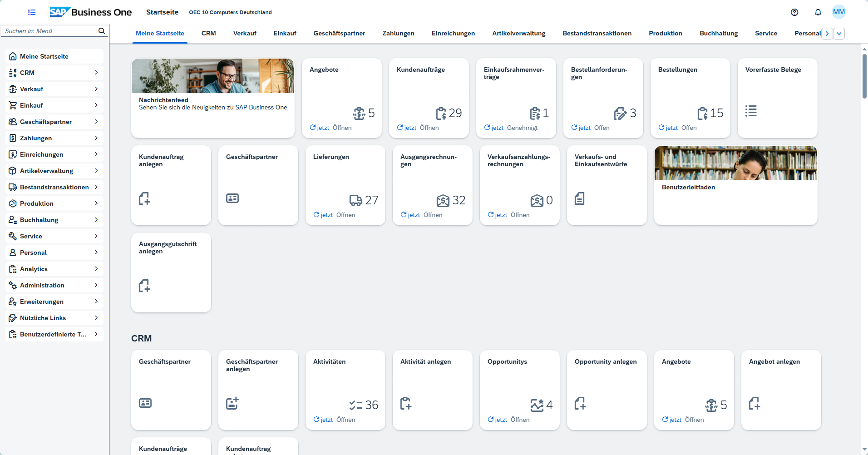Open the Benutzerleitfaden tile
Viewport: 868px width, 455px height.
pos(735,185)
